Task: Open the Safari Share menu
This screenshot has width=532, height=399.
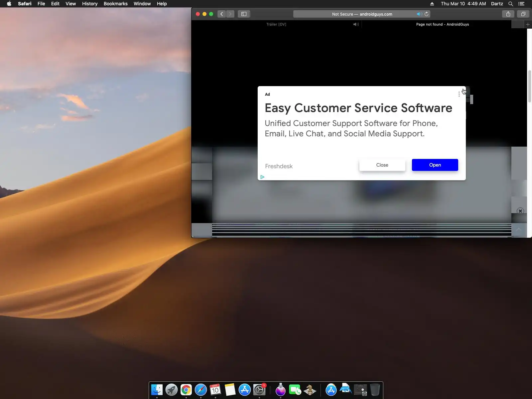Action: [x=508, y=14]
